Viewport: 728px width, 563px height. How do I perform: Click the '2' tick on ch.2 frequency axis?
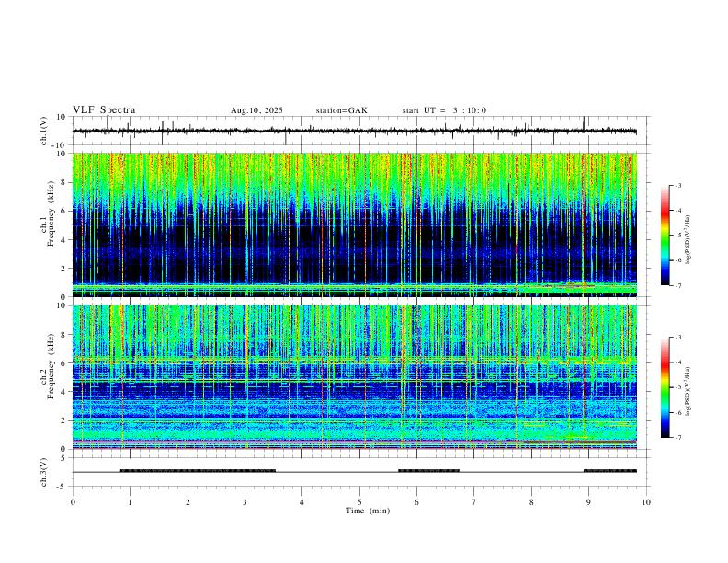[x=64, y=420]
